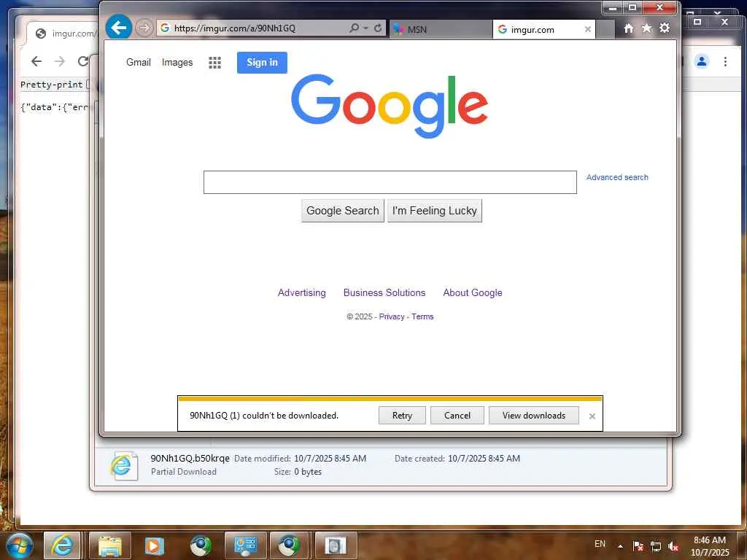Open About Google link
This screenshot has height=560, width=747.
point(473,293)
